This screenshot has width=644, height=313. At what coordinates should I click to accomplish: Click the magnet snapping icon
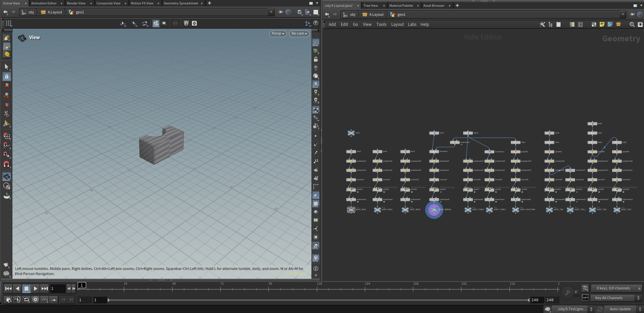point(6,164)
